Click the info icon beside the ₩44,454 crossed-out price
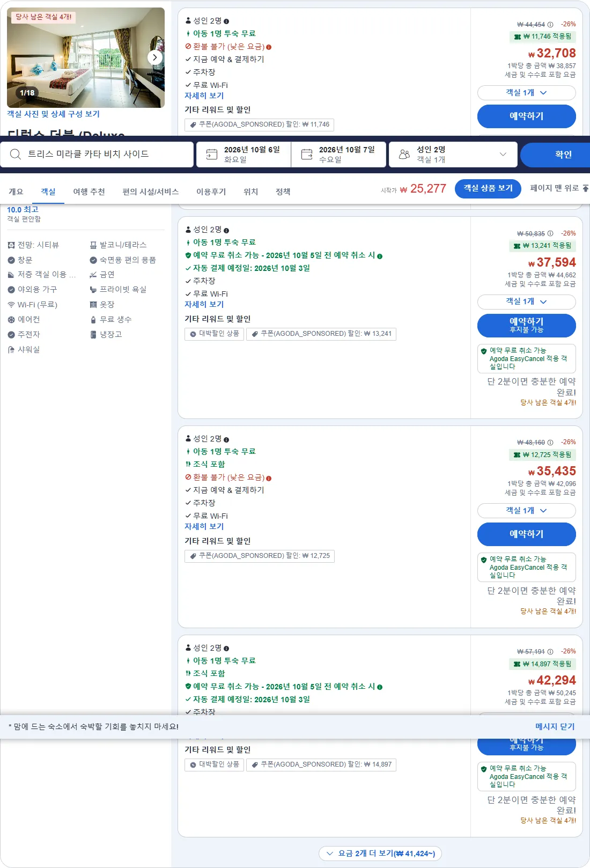Screen dimensions: 590x868 550,25
